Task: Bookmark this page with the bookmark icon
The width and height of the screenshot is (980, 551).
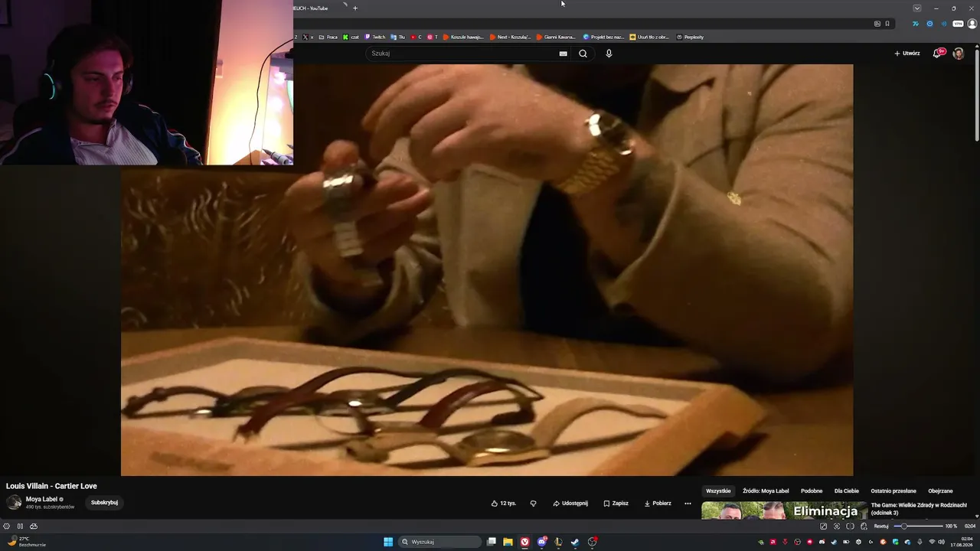Action: (x=887, y=24)
